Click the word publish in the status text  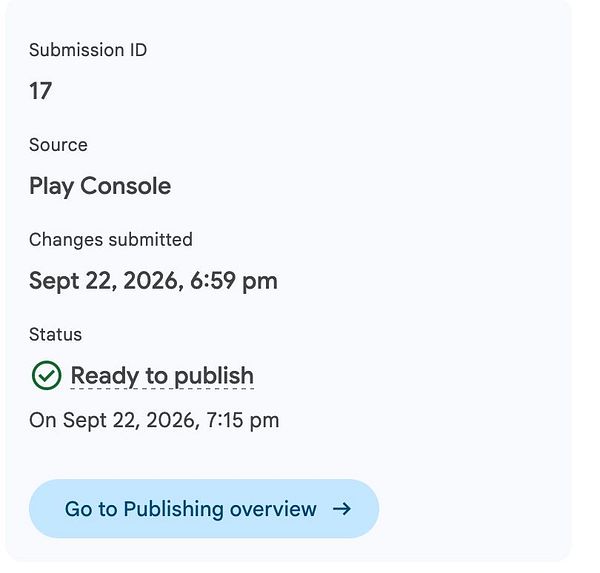(x=214, y=376)
